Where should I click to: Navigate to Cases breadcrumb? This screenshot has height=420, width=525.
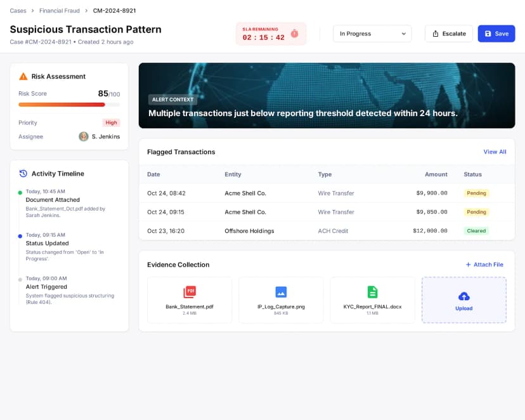click(18, 11)
